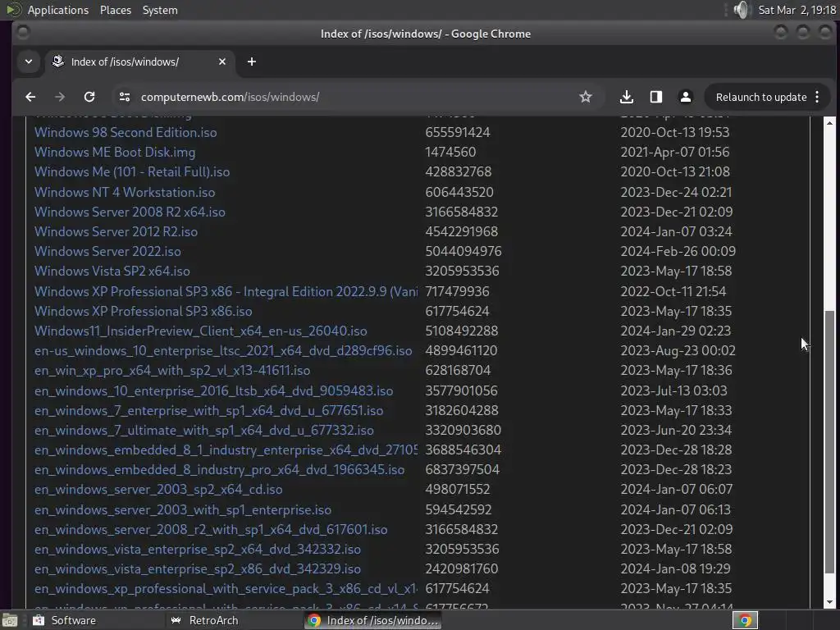Open Windows ME Boot Disk.img link
The width and height of the screenshot is (840, 630).
click(x=115, y=152)
